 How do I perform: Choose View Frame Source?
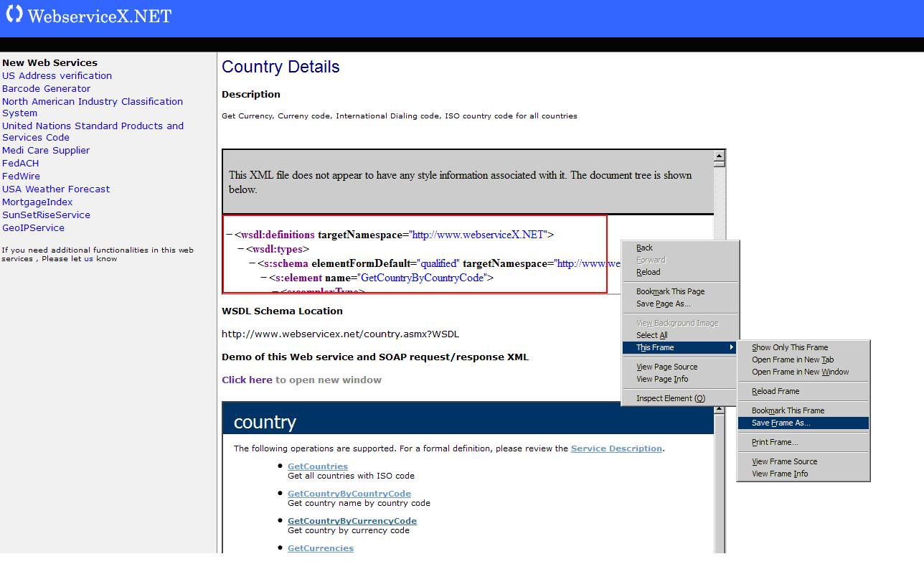pos(803,461)
